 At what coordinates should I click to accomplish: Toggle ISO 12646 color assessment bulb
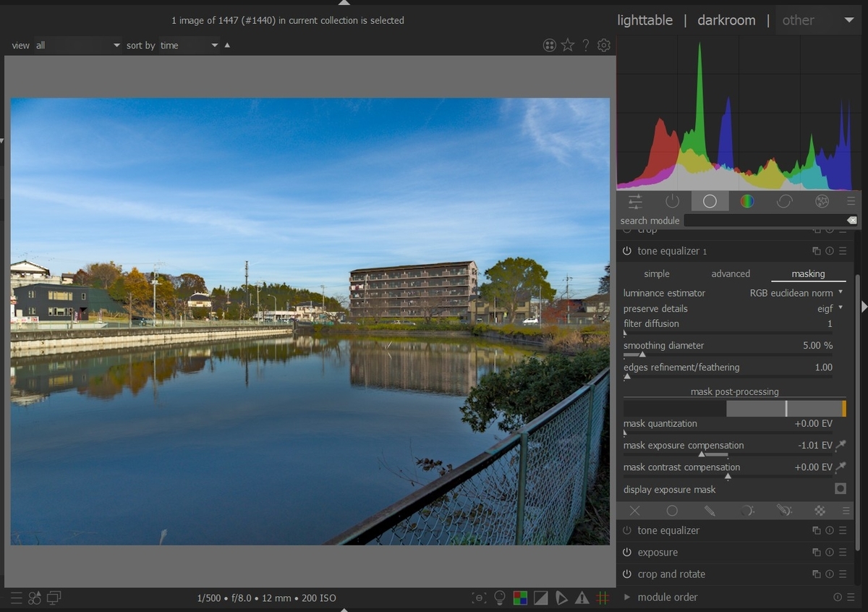pos(500,598)
